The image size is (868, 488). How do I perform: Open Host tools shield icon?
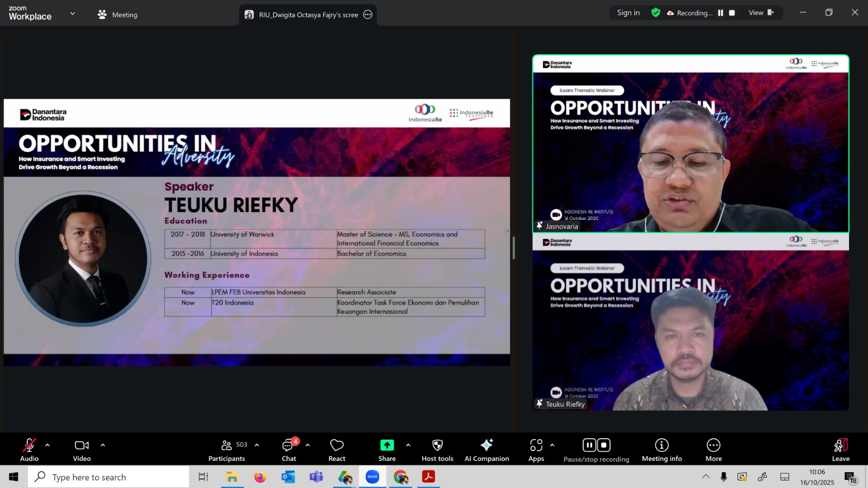pyautogui.click(x=437, y=450)
